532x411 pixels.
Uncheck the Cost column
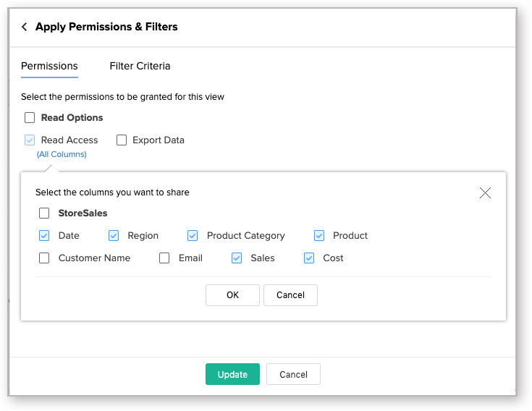click(x=309, y=258)
